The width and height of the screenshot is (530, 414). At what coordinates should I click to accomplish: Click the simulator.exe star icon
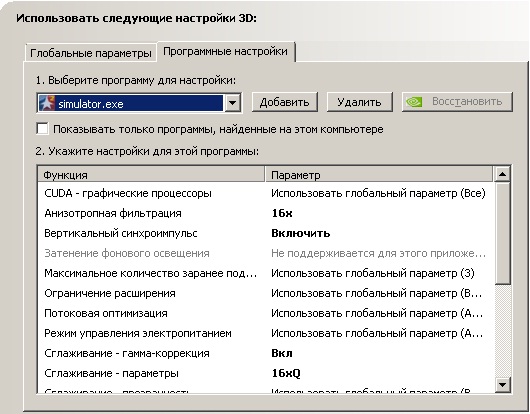click(x=47, y=103)
